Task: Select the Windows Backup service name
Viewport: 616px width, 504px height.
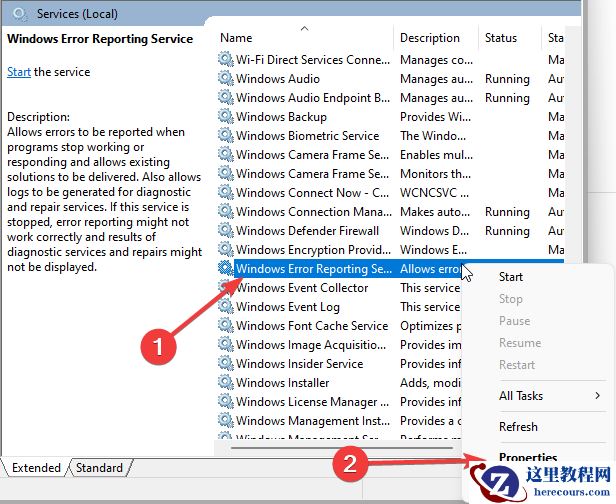Action: pyautogui.click(x=281, y=117)
